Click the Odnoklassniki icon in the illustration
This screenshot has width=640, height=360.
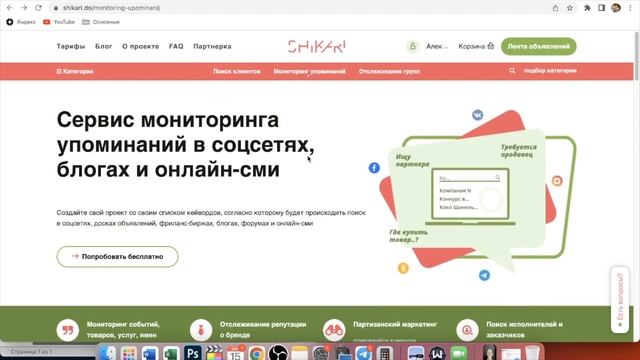tap(403, 268)
